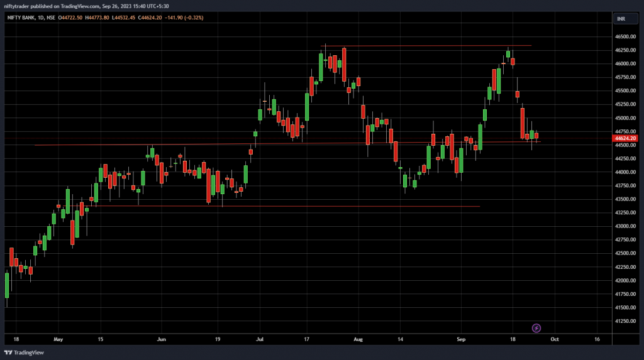This screenshot has width=644, height=360.
Task: Click the high value H44773.80
Action: pos(97,18)
